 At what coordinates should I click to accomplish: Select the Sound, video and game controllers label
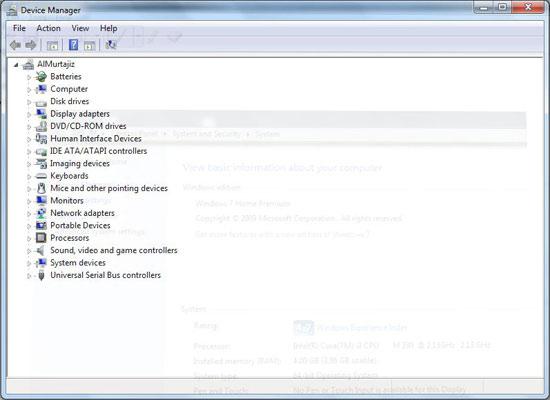tap(114, 251)
